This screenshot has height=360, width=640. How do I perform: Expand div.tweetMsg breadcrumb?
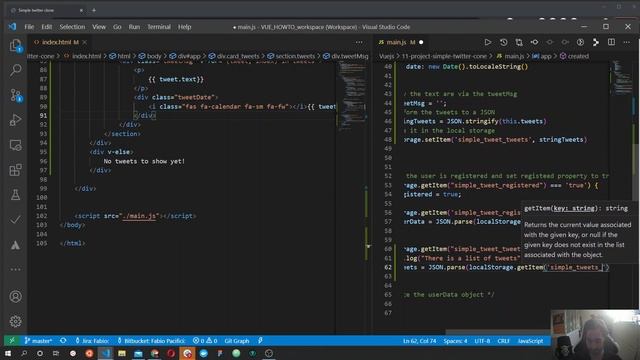pos(346,56)
